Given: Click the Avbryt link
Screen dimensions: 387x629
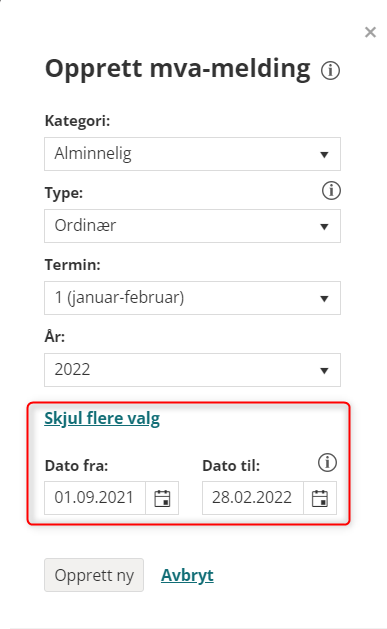Looking at the screenshot, I should click(187, 575).
